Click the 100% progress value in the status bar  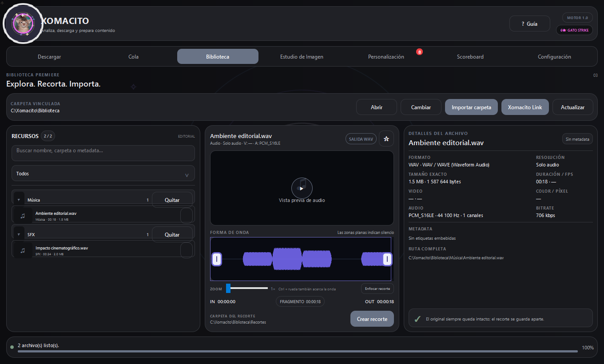point(588,348)
